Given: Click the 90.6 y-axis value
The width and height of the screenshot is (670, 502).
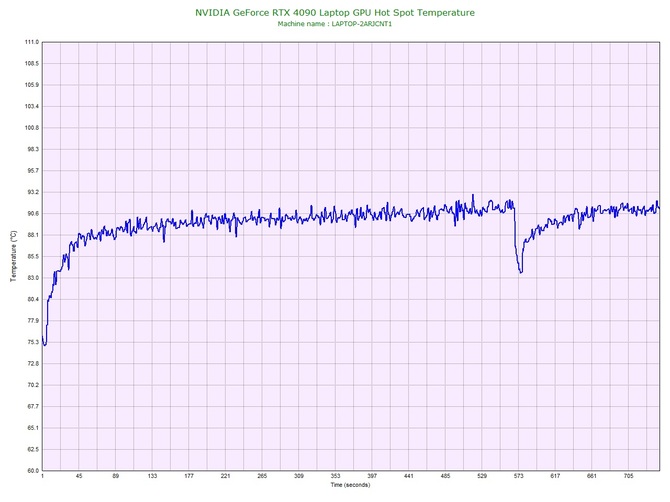Looking at the screenshot, I should (33, 213).
